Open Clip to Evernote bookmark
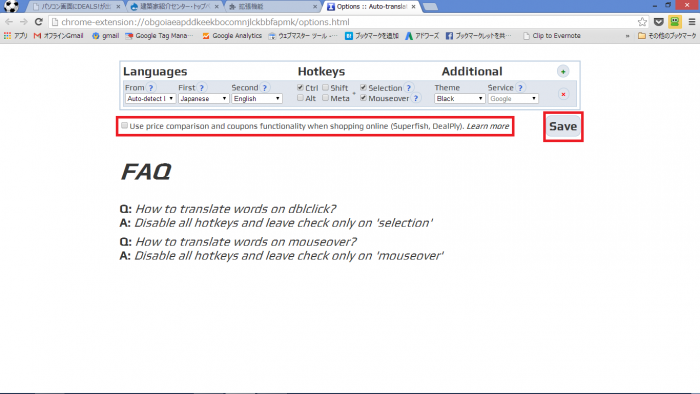This screenshot has height=394, width=700. [552, 36]
